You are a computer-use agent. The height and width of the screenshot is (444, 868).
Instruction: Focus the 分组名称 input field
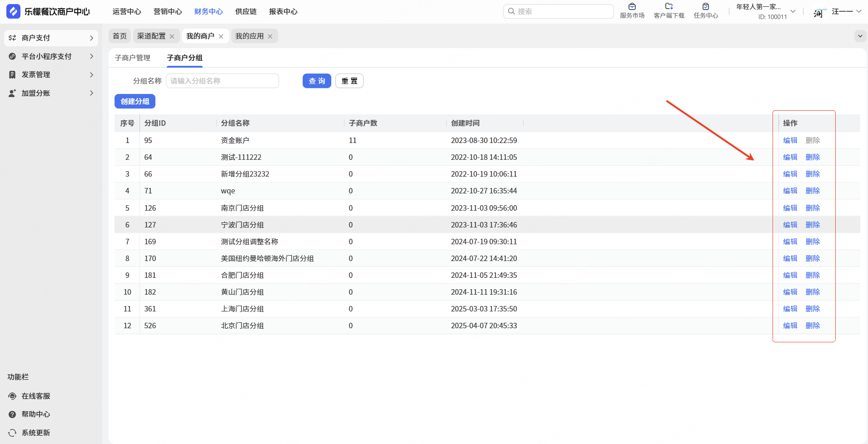(x=222, y=81)
